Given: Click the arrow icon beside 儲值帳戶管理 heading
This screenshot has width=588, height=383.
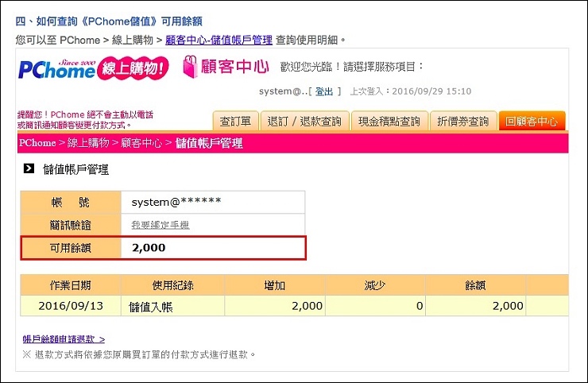Looking at the screenshot, I should pyautogui.click(x=29, y=168).
